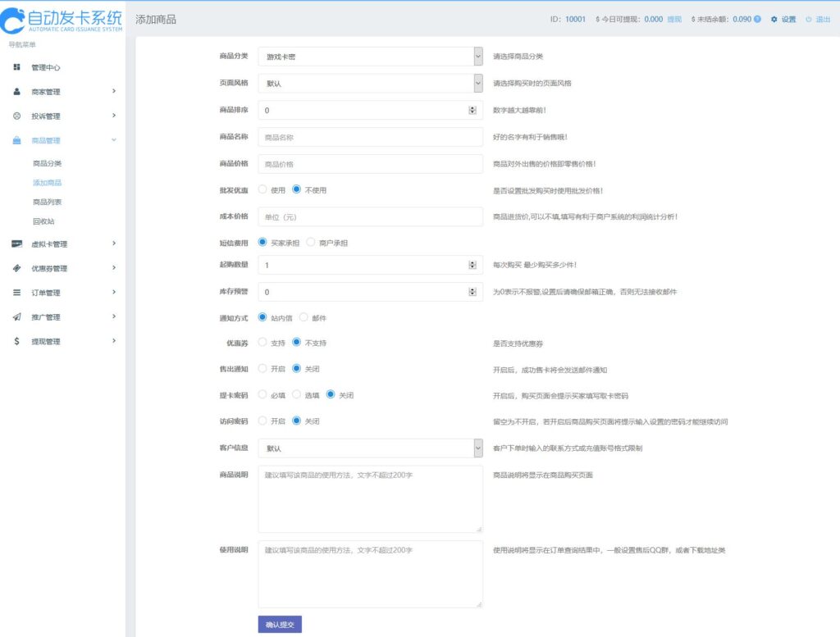Click the 优惠券管理 tag icon
This screenshot has height=637, width=840.
pos(16,268)
